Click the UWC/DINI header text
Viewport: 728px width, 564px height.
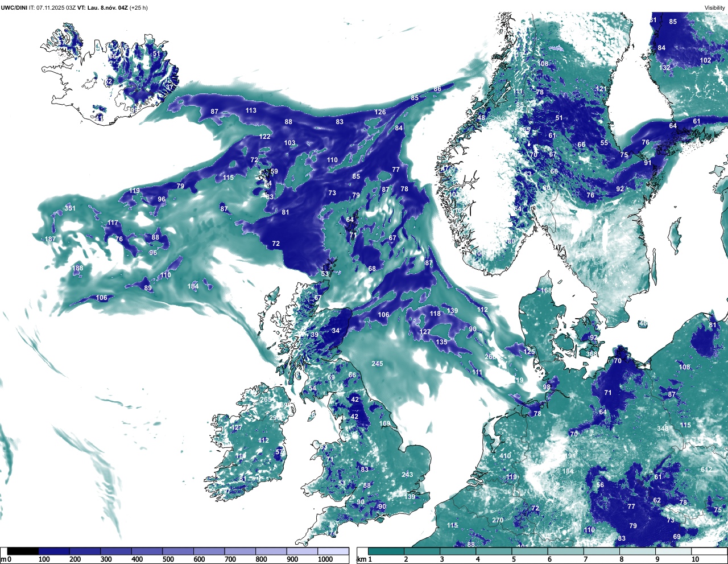pos(14,7)
